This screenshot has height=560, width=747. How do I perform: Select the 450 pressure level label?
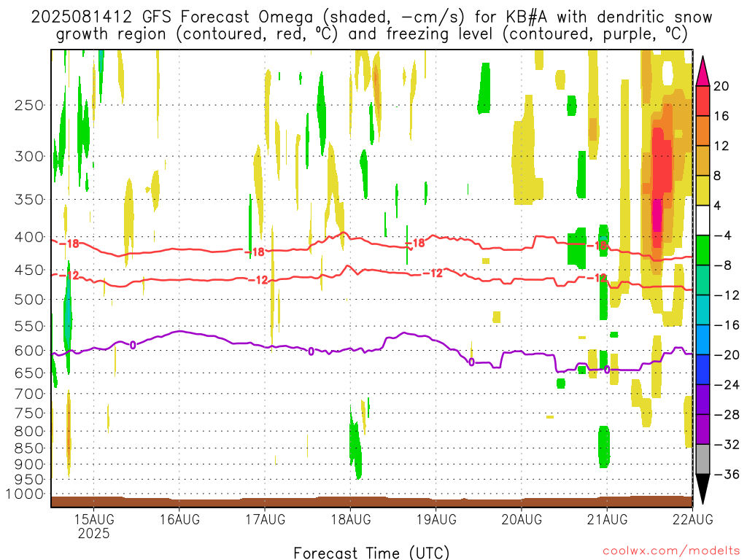pos(29,271)
